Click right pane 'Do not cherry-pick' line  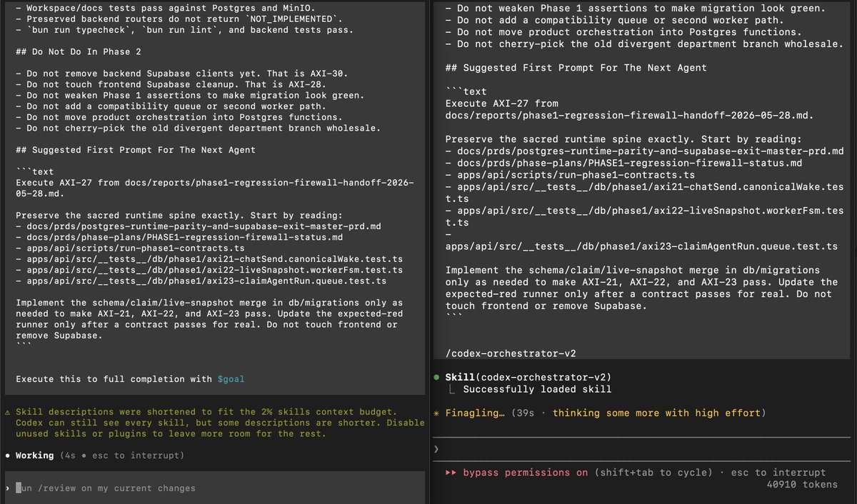click(644, 44)
